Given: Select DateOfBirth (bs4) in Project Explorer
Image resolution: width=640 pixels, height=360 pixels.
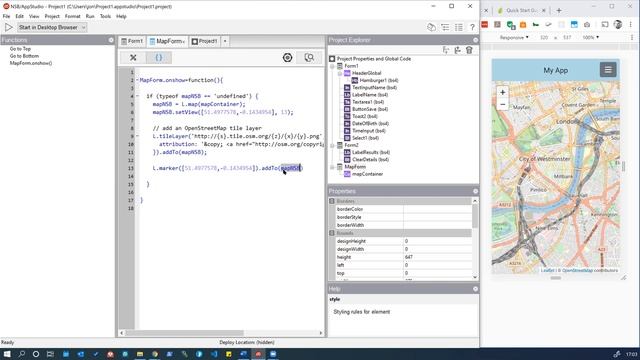Looking at the screenshot, I should pos(370,124).
